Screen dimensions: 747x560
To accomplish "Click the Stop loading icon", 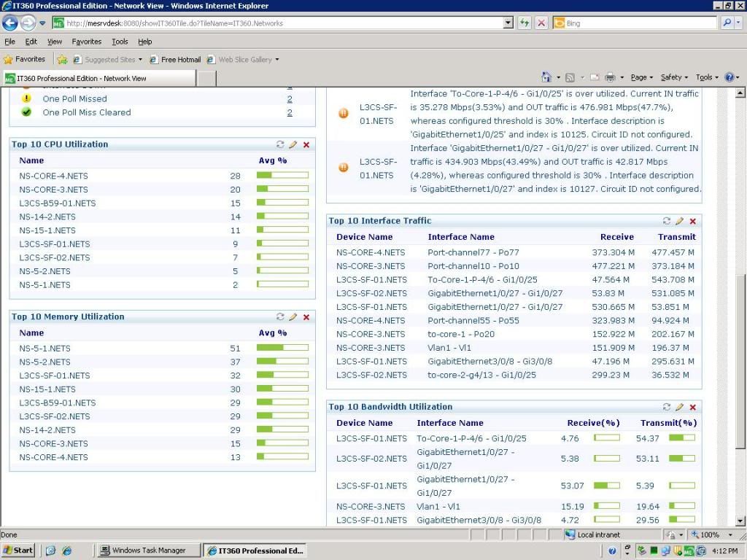I will (541, 23).
